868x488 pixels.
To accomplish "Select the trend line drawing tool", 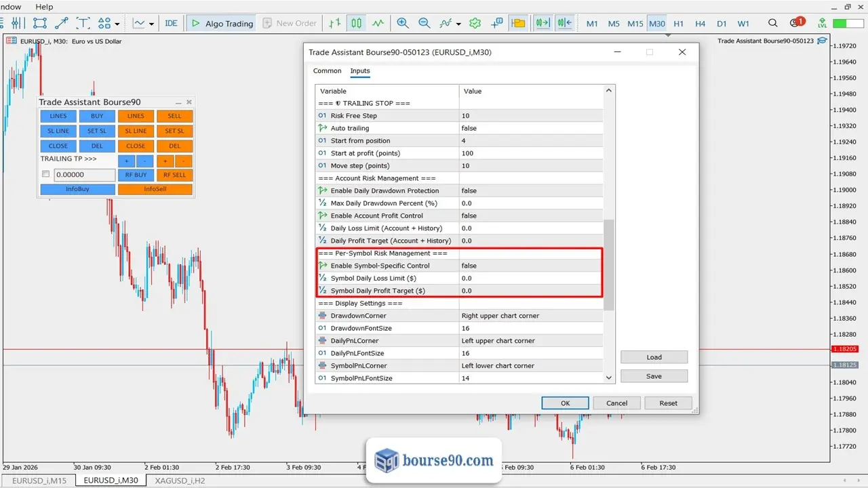I will pyautogui.click(x=62, y=23).
